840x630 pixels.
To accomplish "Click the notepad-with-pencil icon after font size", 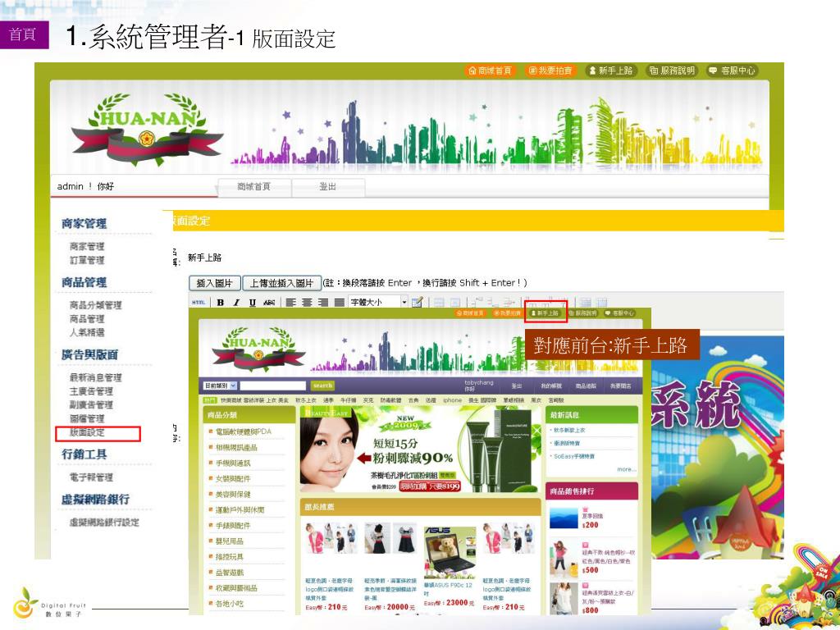I will point(418,302).
